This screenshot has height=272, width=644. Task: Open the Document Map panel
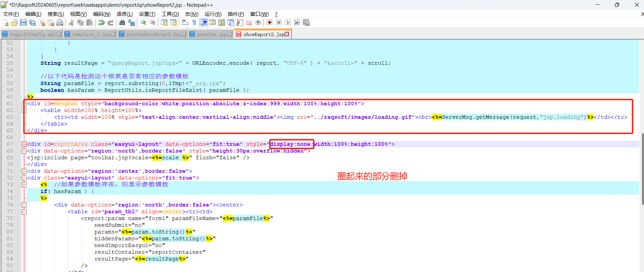(x=222, y=23)
